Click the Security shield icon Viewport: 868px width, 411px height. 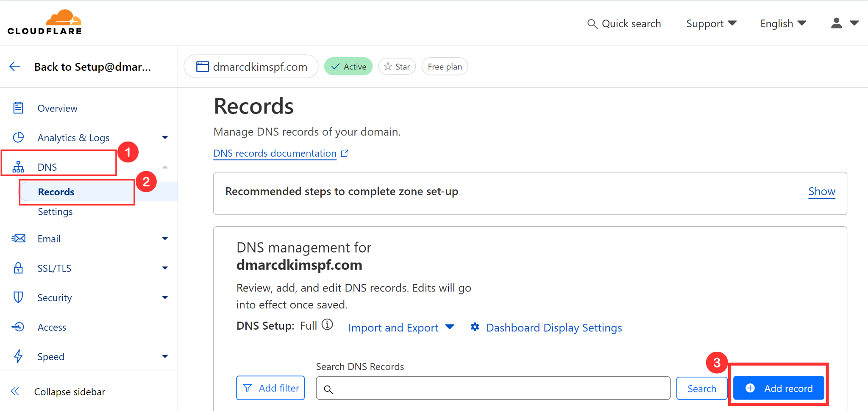18,297
